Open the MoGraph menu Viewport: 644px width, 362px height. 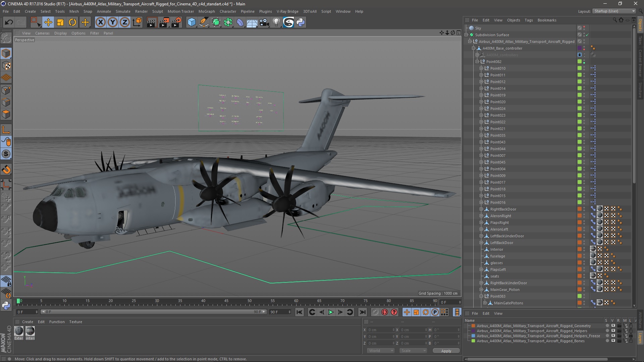click(x=207, y=11)
